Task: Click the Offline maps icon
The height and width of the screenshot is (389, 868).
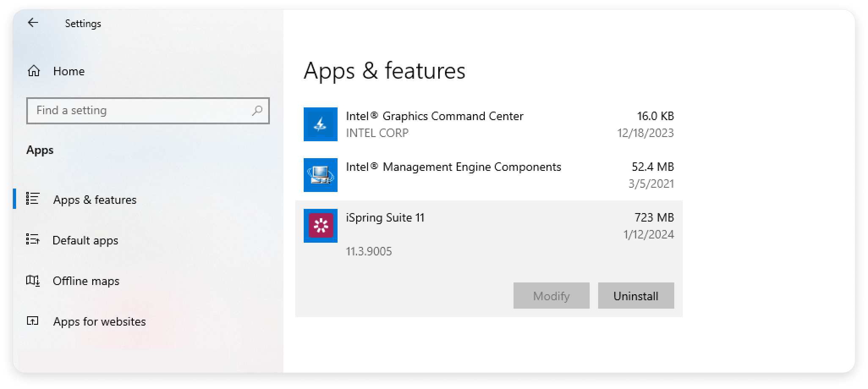Action: coord(33,280)
